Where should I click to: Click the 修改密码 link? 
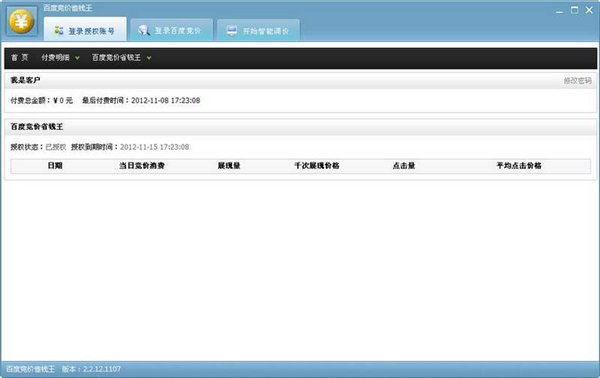pos(577,80)
